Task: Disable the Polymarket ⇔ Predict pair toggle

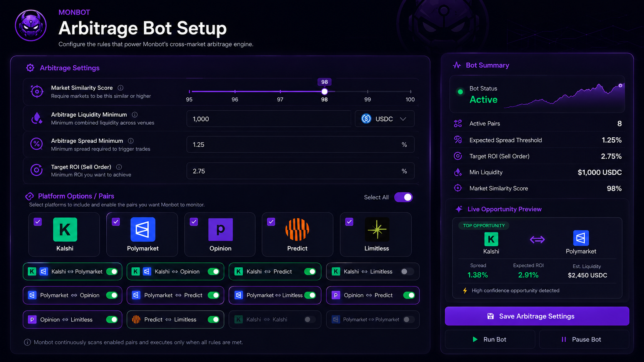Action: (x=213, y=295)
